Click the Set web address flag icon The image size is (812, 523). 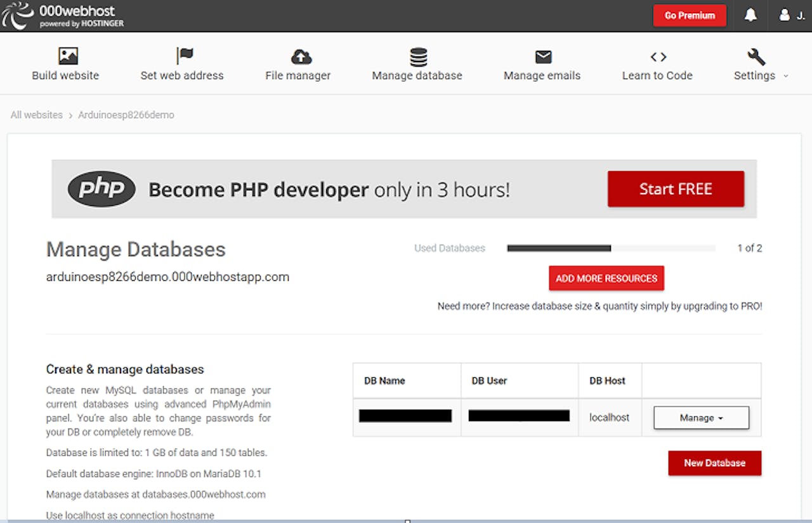pos(184,56)
